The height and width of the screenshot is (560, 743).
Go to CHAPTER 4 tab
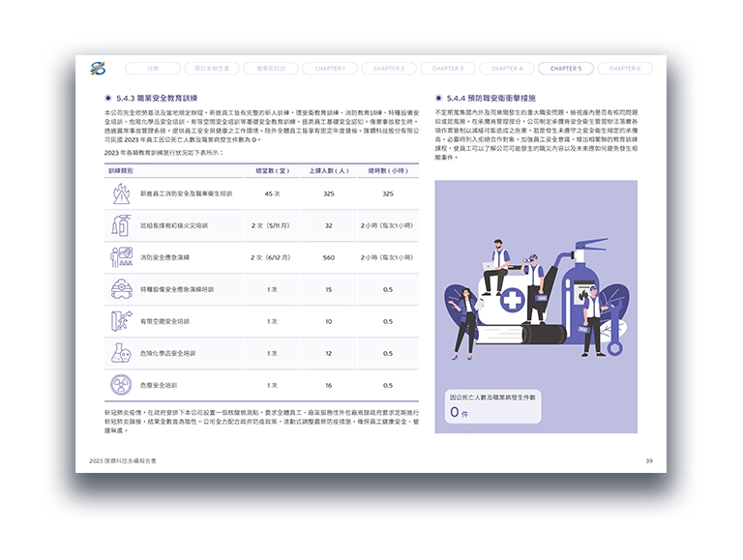click(507, 69)
